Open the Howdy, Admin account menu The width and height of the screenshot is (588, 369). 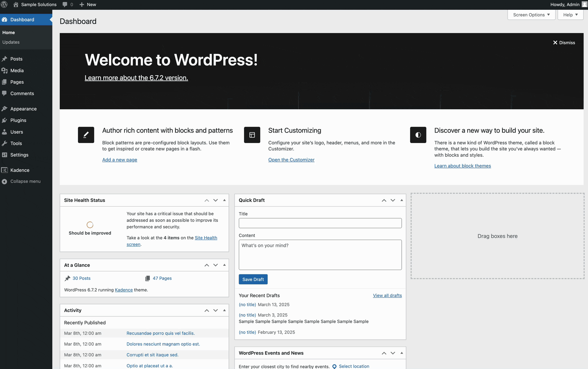pyautogui.click(x=565, y=4)
